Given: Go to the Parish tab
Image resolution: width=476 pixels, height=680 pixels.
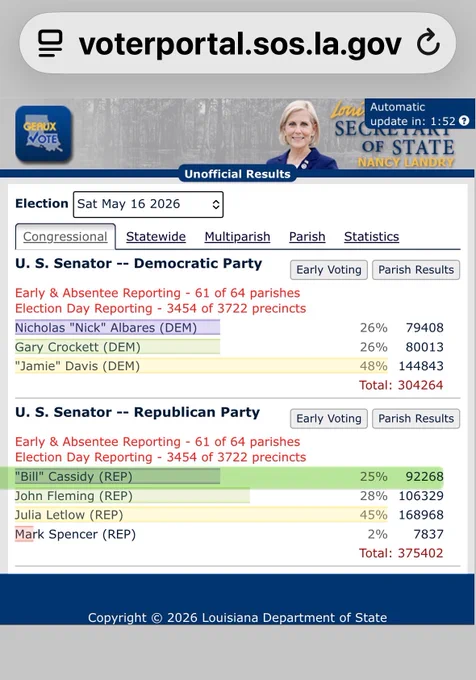Looking at the screenshot, I should click(x=307, y=237).
